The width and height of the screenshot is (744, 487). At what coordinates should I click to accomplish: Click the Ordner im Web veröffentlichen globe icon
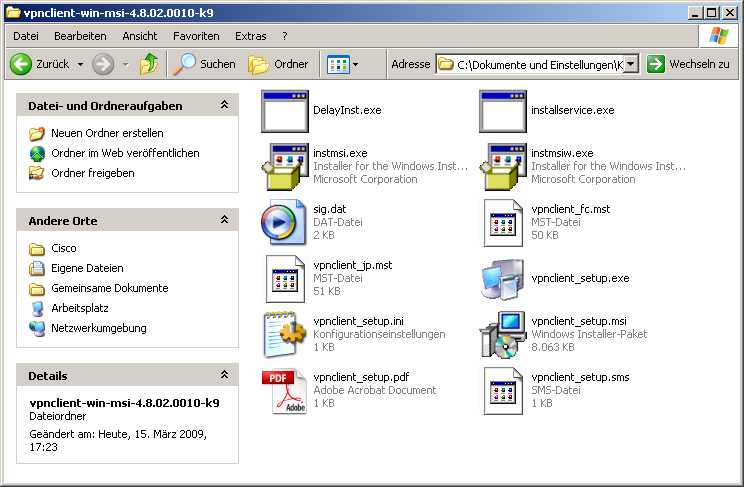[x=37, y=153]
